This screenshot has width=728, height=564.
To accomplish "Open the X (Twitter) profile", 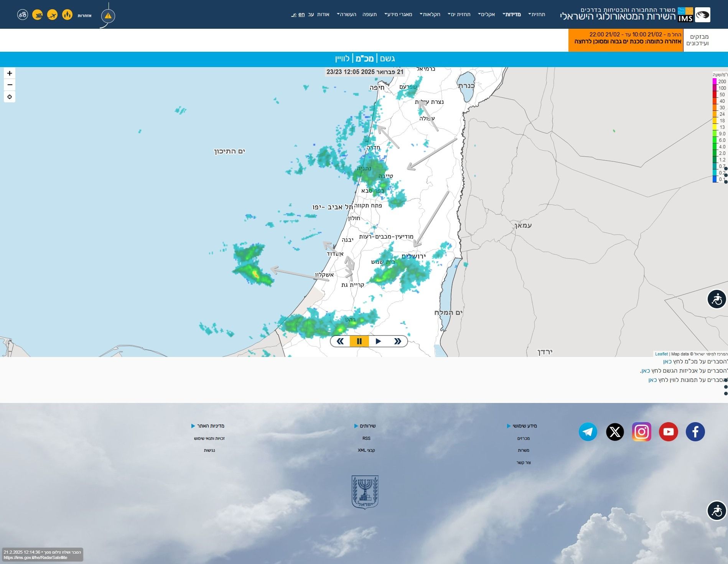I will [x=615, y=432].
